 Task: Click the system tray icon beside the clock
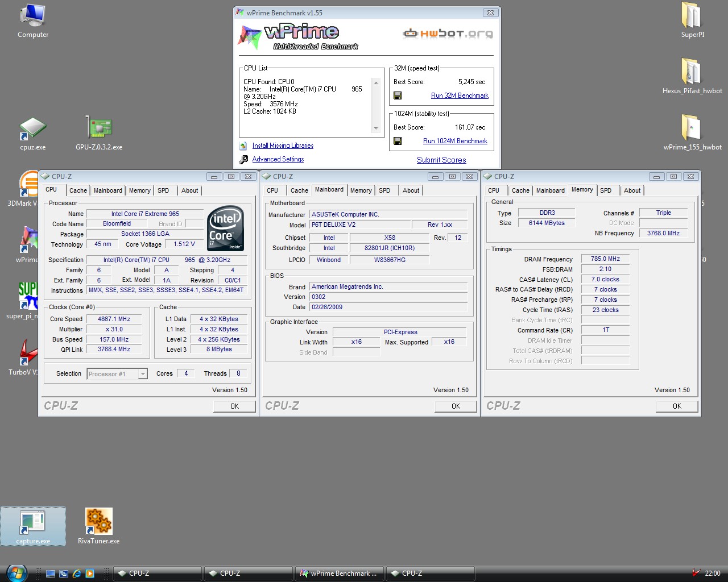pos(696,573)
